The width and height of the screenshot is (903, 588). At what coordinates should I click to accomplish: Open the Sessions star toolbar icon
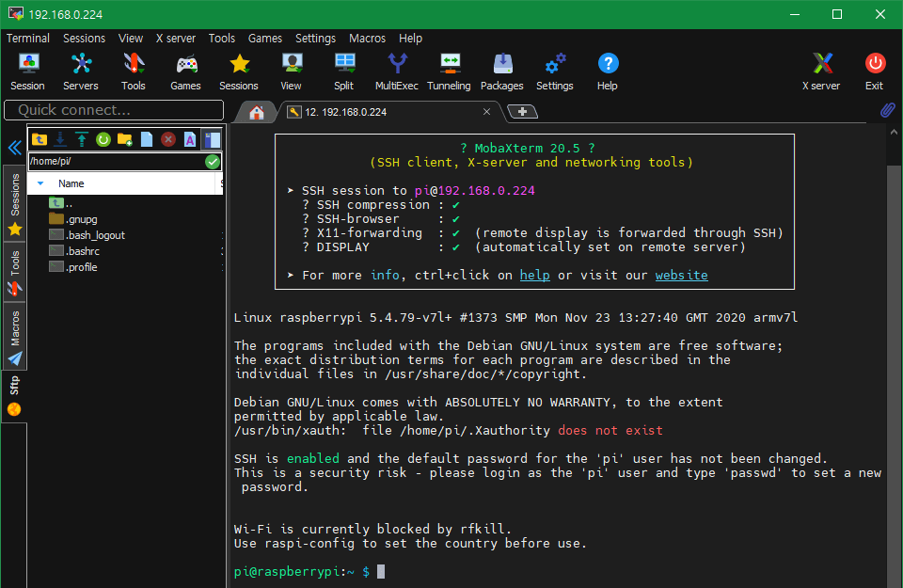click(x=238, y=72)
